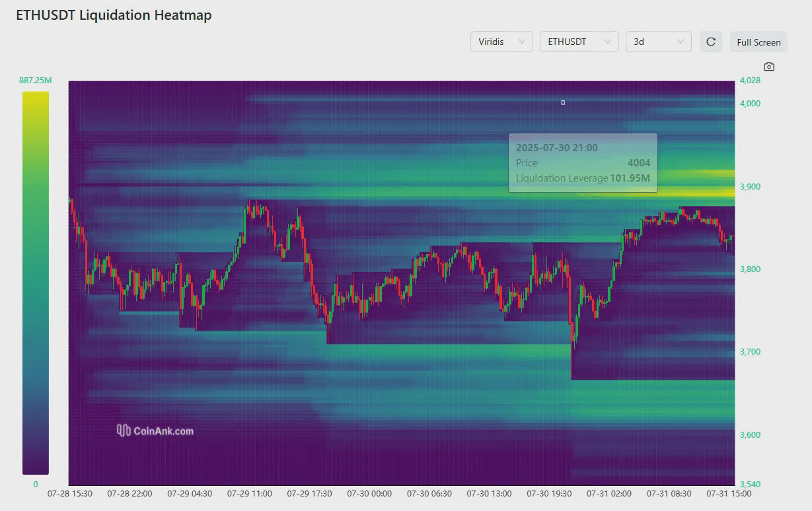
Task: Click the 07-31 08:30 time label
Action: tap(669, 493)
